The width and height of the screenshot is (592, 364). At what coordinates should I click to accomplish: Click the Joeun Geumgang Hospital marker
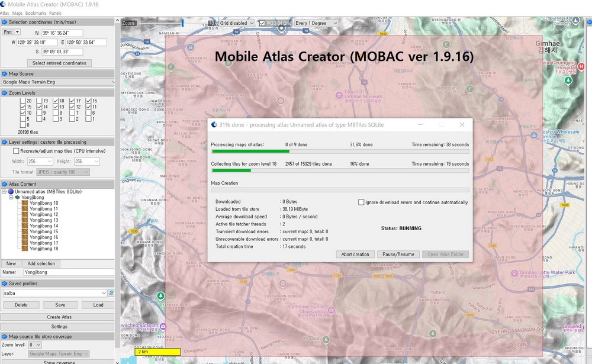pyautogui.click(x=581, y=67)
